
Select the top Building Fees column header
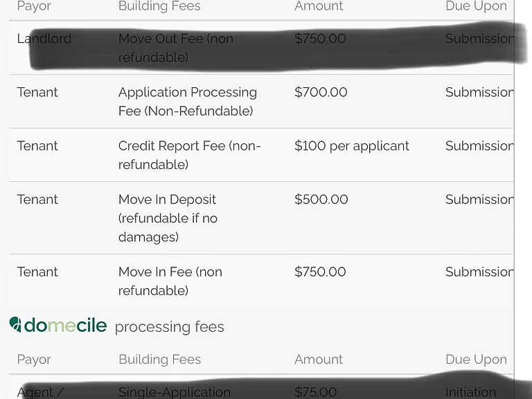click(x=159, y=6)
